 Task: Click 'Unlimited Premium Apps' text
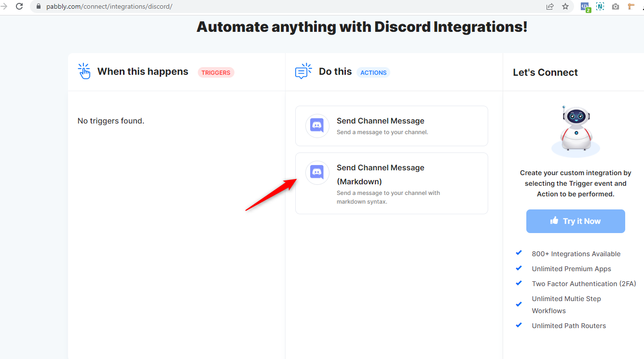click(x=571, y=269)
